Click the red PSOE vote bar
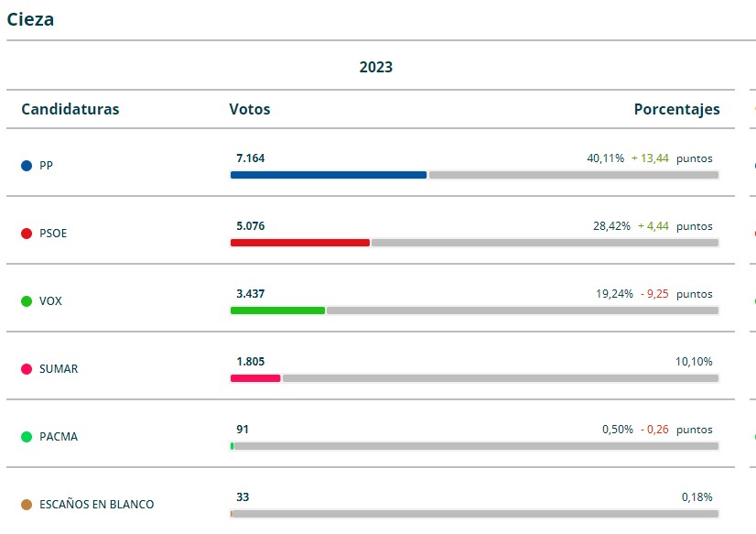The width and height of the screenshot is (756, 534). 299,243
